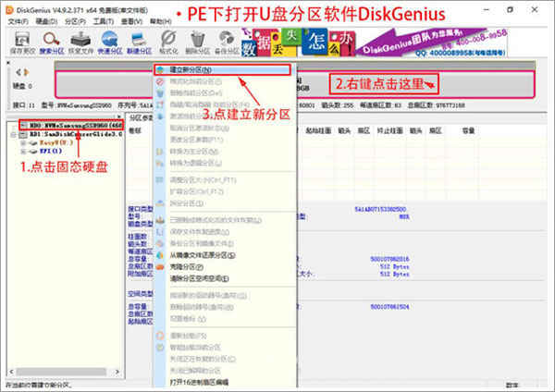555x392 pixels.
Task: Click the 数字 indicator in the status bar
Action: point(512,385)
